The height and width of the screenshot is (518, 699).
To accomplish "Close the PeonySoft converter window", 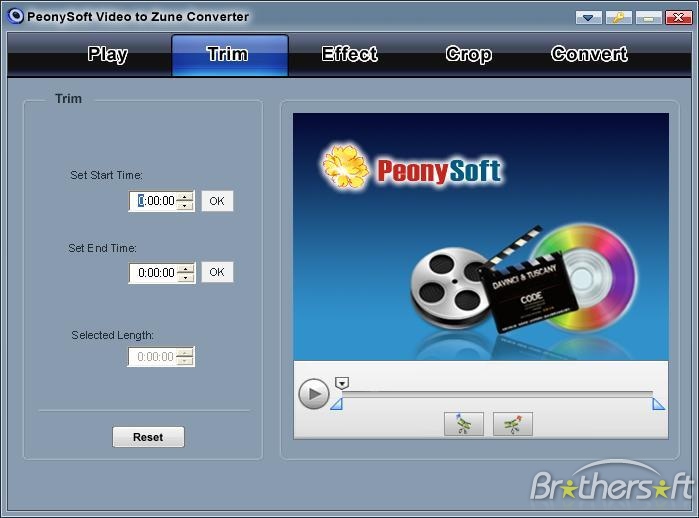I will pos(678,18).
